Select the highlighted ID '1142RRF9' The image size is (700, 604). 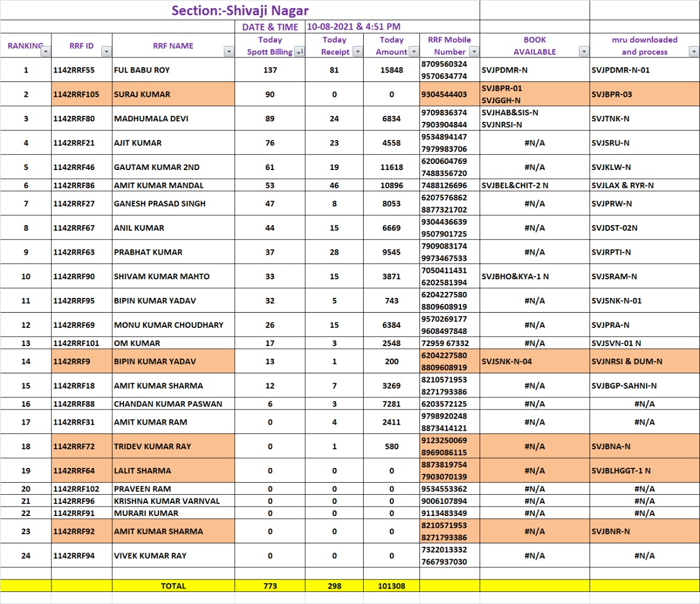click(x=81, y=361)
